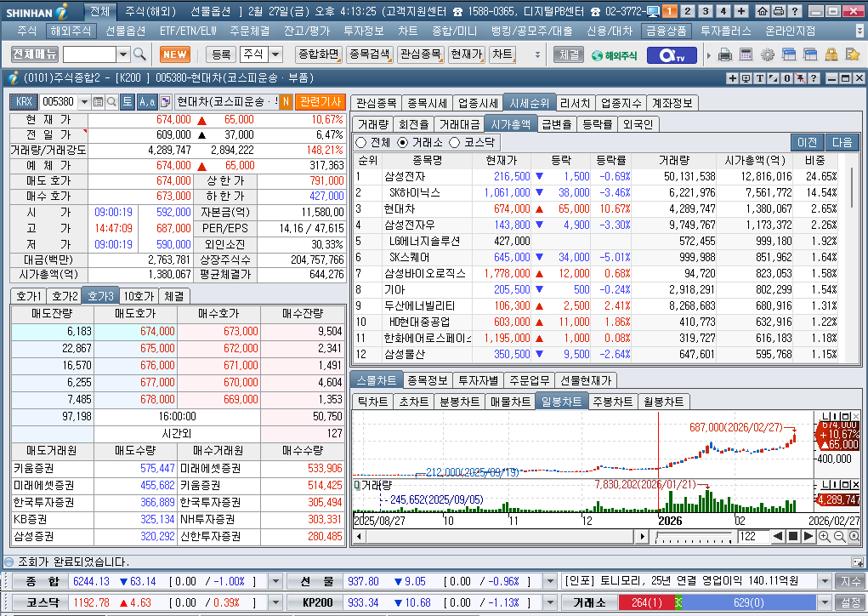Add a new virtual screen with plus
868x616 pixels.
741,11
